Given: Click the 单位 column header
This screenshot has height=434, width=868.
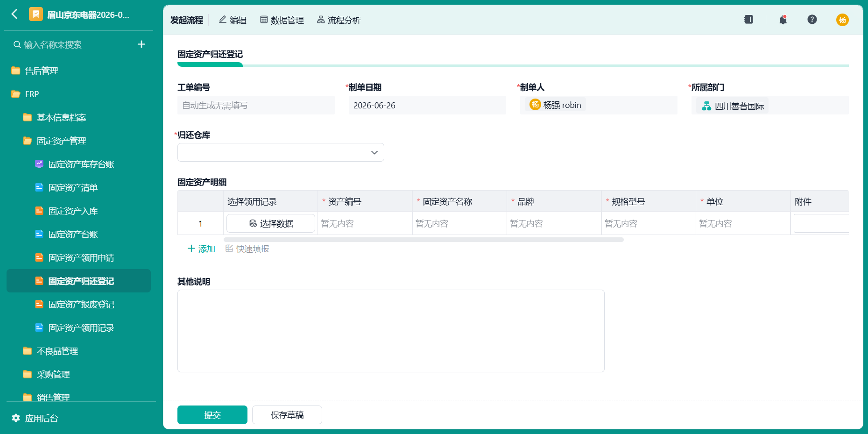Looking at the screenshot, I should coord(743,201).
